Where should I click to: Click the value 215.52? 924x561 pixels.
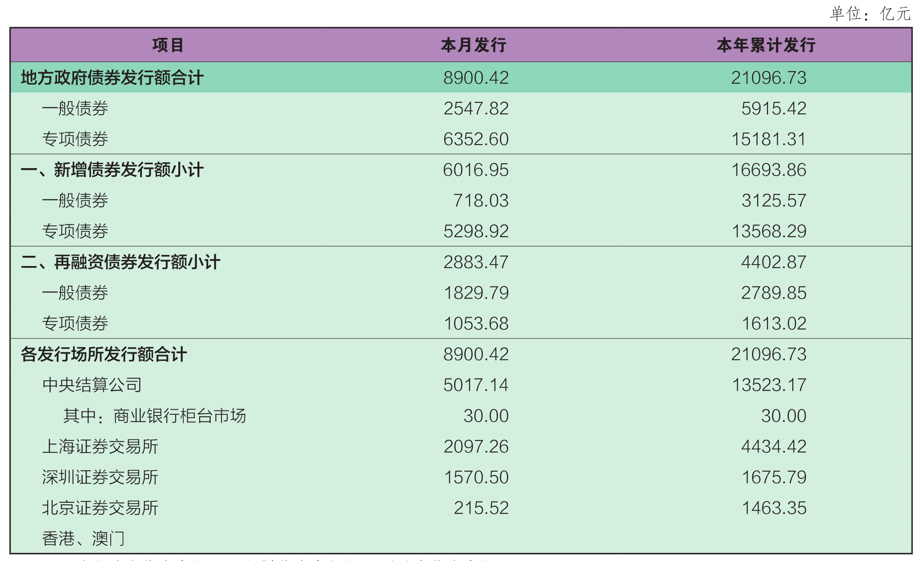[481, 508]
